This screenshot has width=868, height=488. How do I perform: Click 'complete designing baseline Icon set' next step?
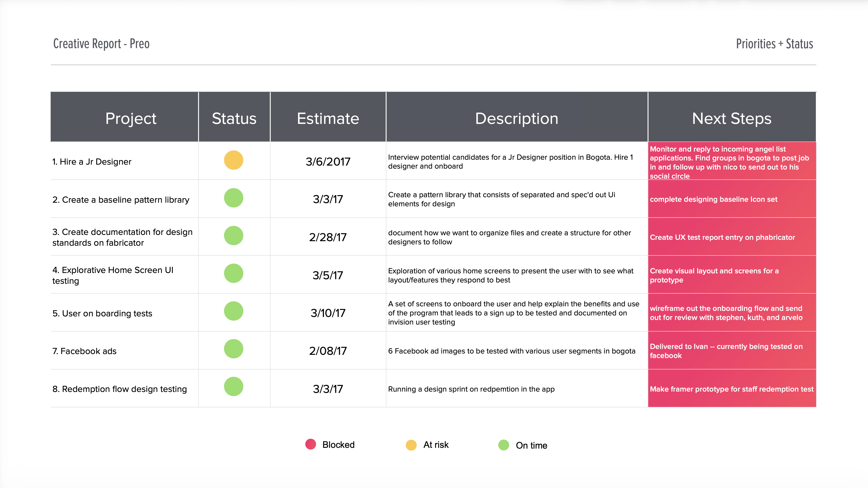point(713,199)
